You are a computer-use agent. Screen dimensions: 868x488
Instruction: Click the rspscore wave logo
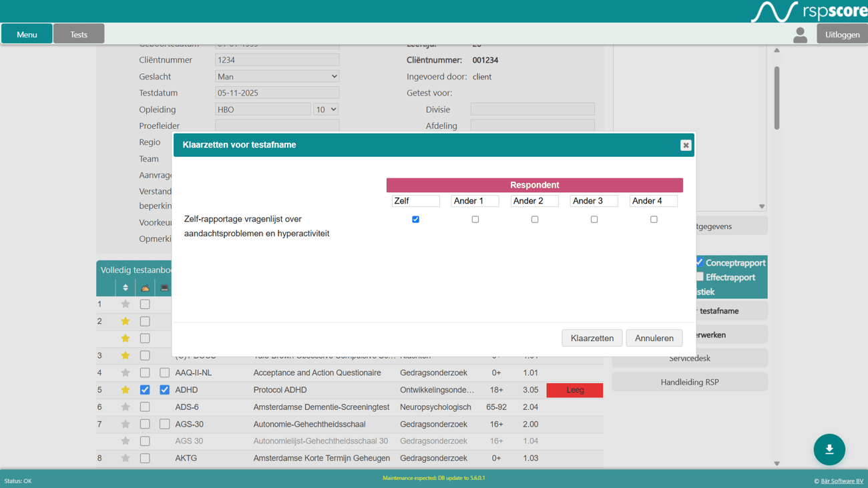tap(775, 11)
